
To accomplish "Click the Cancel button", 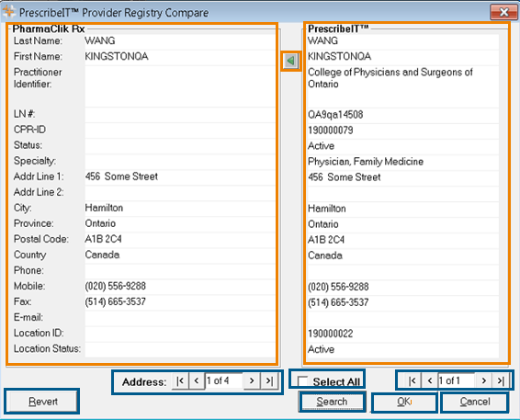I will [475, 403].
